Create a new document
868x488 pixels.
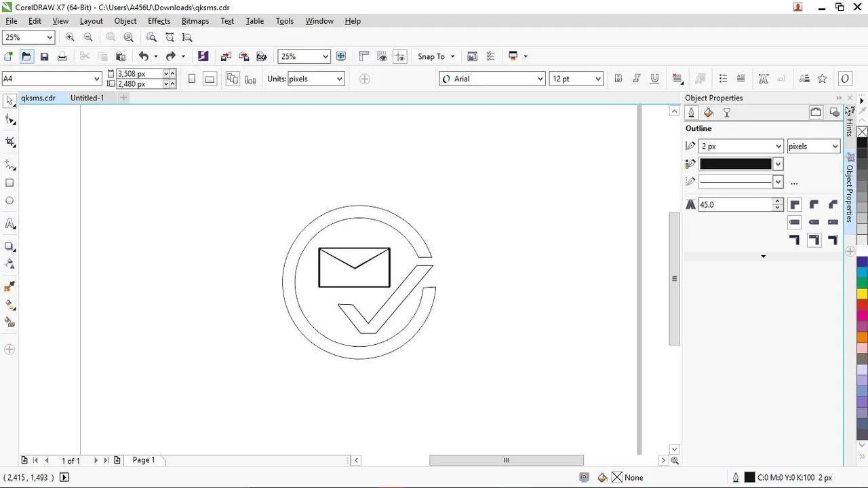[9, 56]
